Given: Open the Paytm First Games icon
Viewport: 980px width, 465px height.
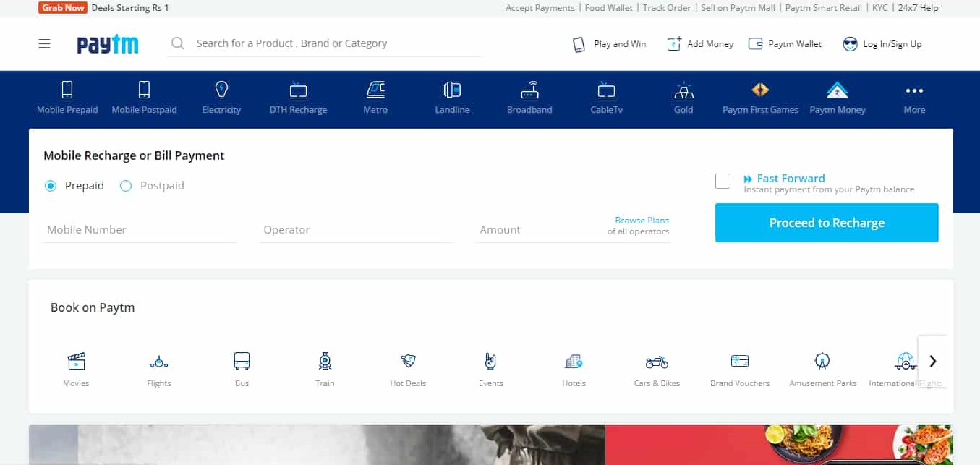Looking at the screenshot, I should click(x=760, y=90).
